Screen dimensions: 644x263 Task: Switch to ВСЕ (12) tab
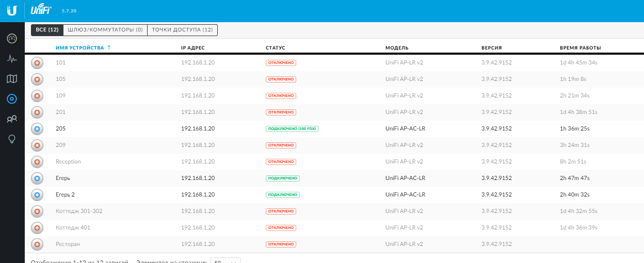[x=47, y=30]
